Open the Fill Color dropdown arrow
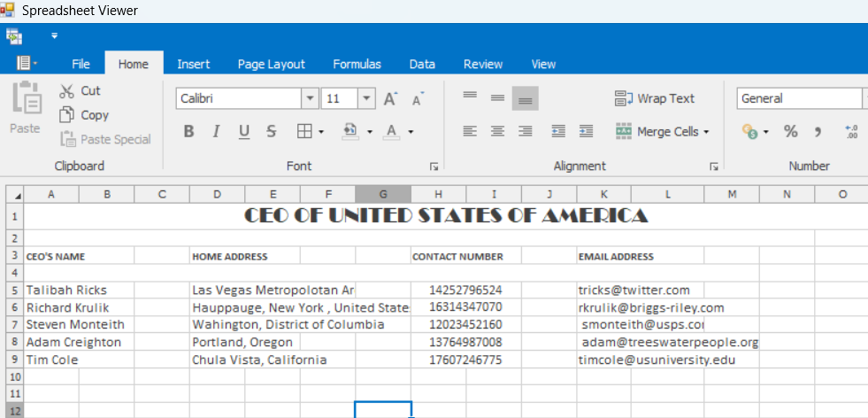868x418 pixels. 370,132
